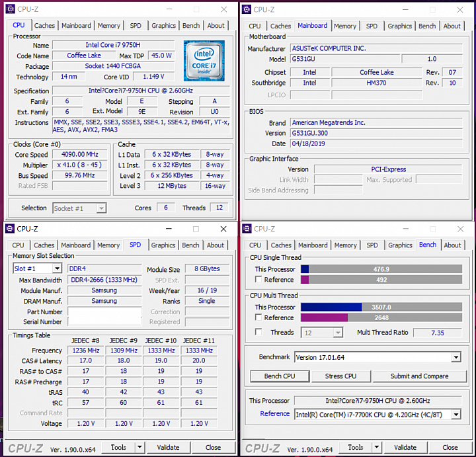Select the SPD tab in the Bench window
The width and height of the screenshot is (476, 457).
click(x=372, y=245)
